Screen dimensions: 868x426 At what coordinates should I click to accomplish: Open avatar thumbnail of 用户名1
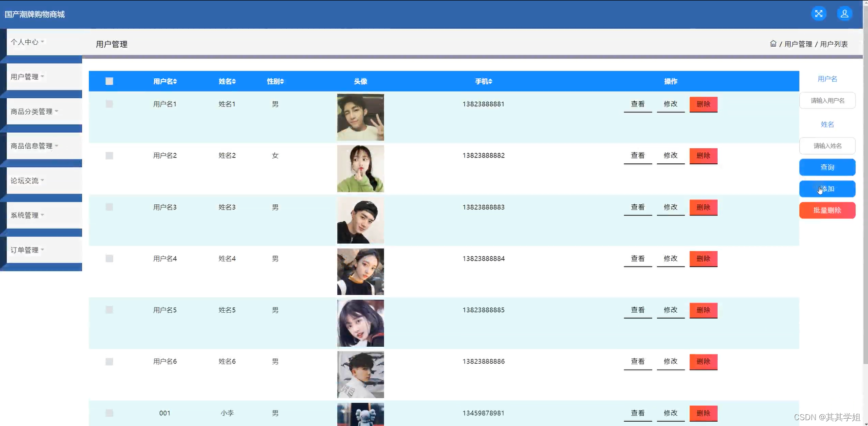(x=360, y=117)
